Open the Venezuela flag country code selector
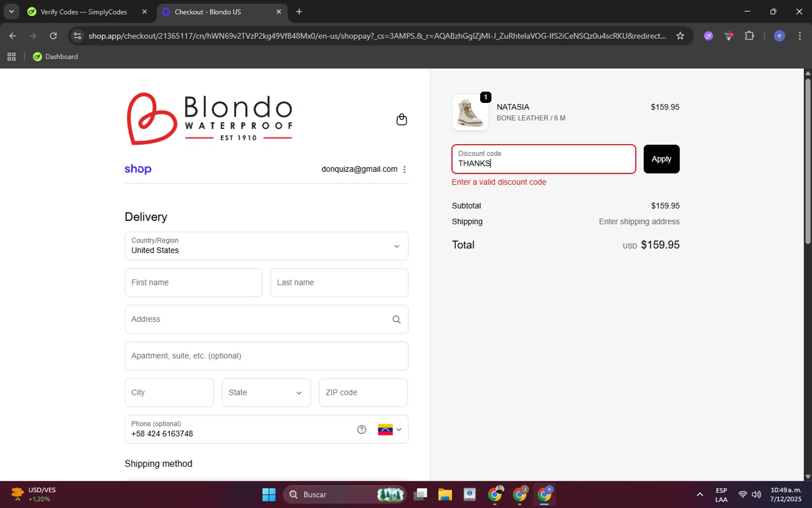 [x=390, y=429]
